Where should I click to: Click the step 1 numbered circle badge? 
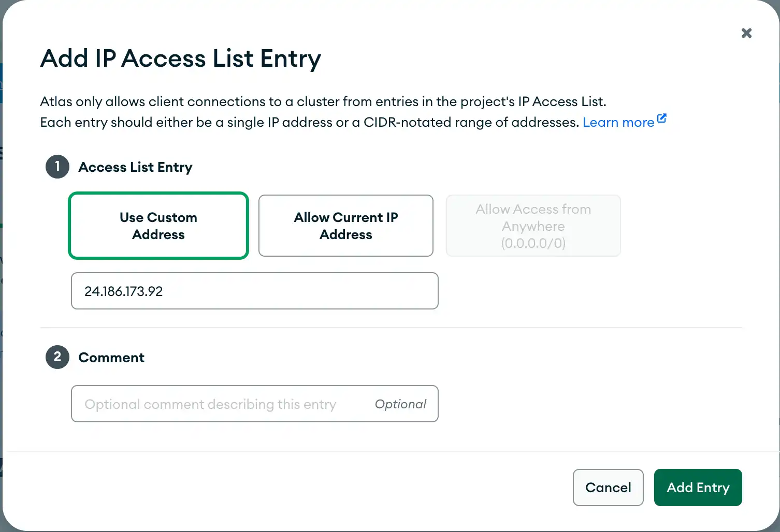coord(57,167)
